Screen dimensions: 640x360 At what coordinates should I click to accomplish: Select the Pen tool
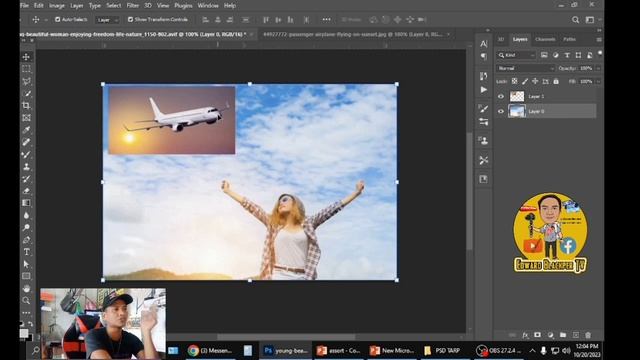tap(26, 240)
